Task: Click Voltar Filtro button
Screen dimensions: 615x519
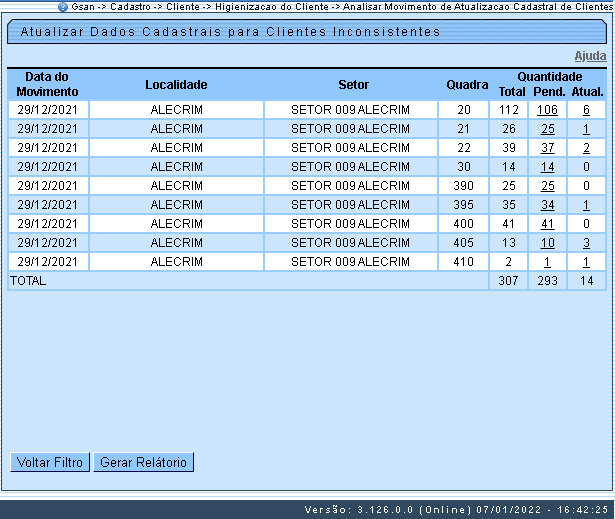Action: 49,462
